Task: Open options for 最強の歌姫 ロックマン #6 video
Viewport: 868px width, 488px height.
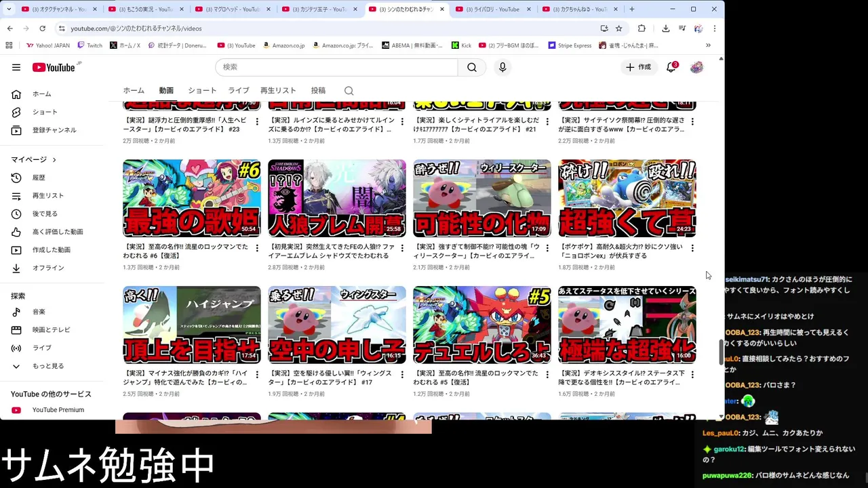Action: coord(257,248)
